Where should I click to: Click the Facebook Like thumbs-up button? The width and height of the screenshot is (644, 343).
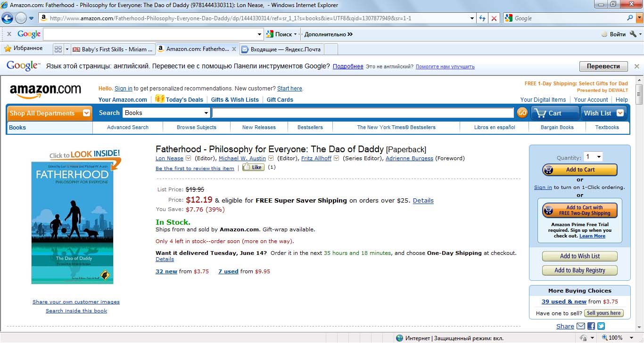point(253,167)
